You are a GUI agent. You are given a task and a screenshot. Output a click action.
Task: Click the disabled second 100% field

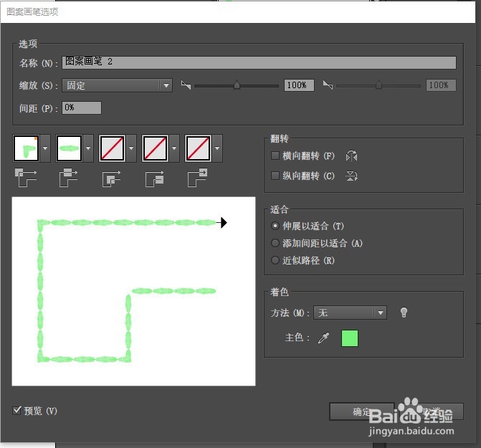[x=441, y=85]
